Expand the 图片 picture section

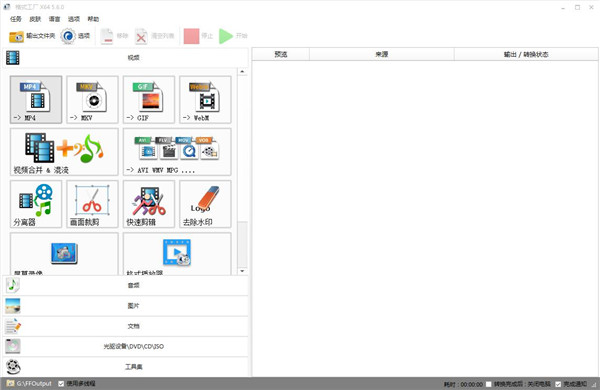coord(126,306)
